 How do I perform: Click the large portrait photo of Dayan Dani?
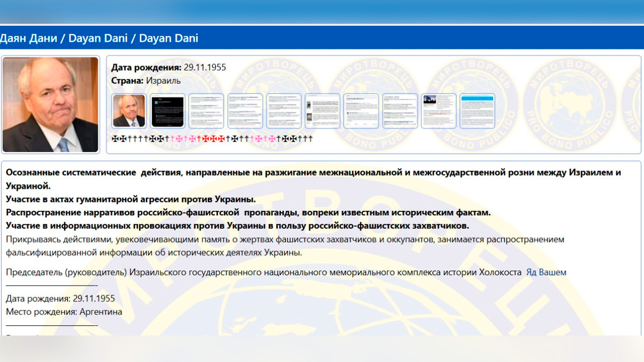pos(50,105)
